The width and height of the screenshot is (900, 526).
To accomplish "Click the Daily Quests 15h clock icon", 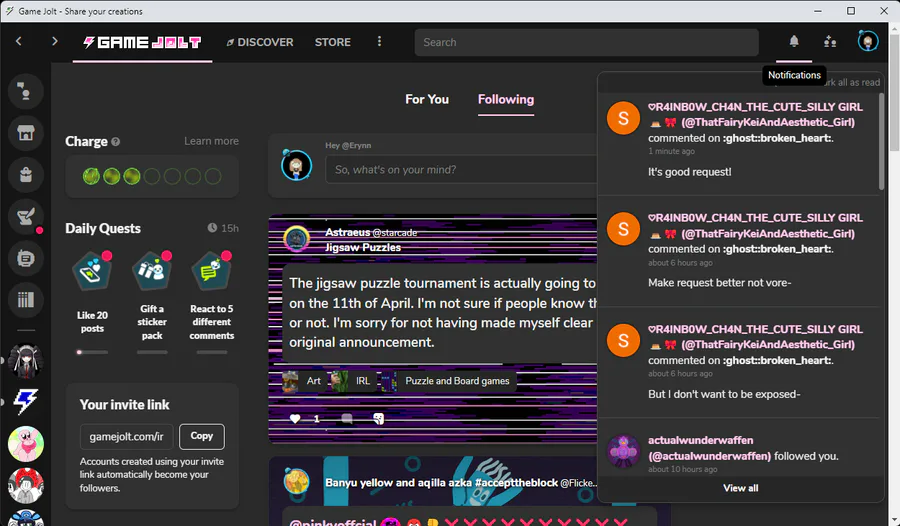I will (212, 228).
